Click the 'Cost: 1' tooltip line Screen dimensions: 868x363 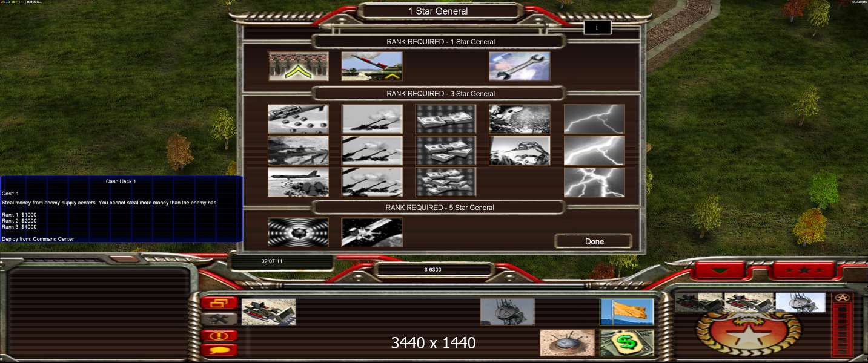(x=10, y=194)
